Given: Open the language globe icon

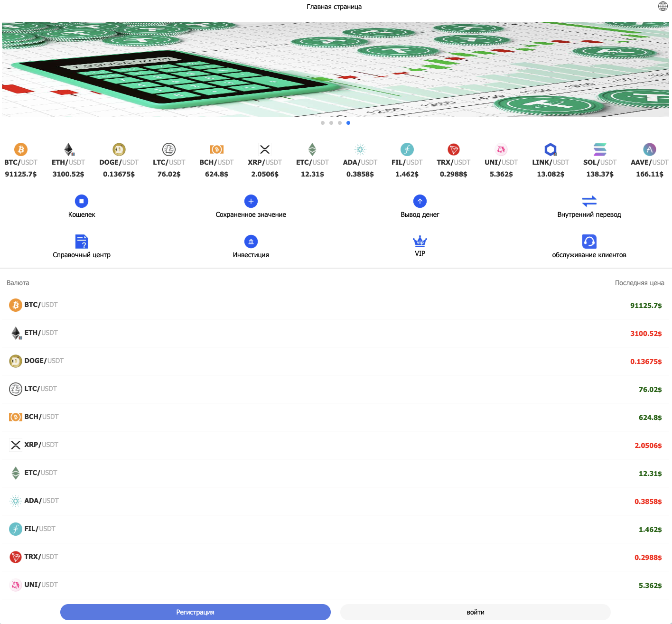Looking at the screenshot, I should (x=663, y=6).
